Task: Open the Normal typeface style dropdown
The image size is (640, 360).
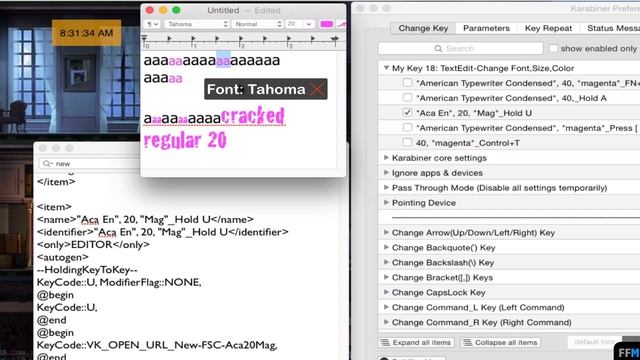Action: [x=257, y=24]
